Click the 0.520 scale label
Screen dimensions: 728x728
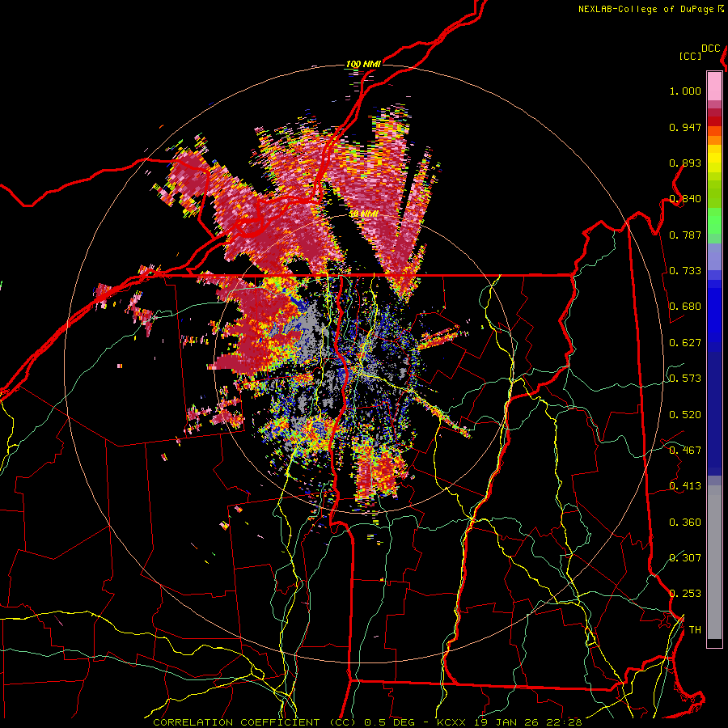(x=685, y=415)
